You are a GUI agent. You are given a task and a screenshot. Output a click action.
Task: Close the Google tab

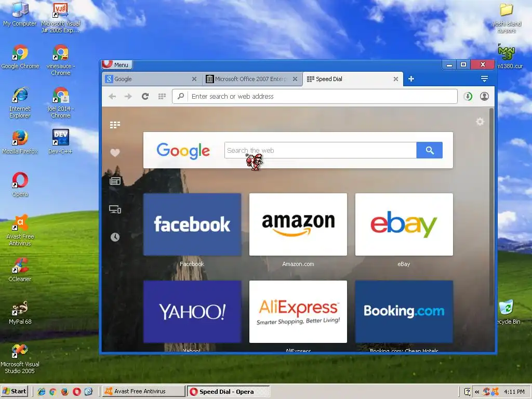tap(194, 79)
